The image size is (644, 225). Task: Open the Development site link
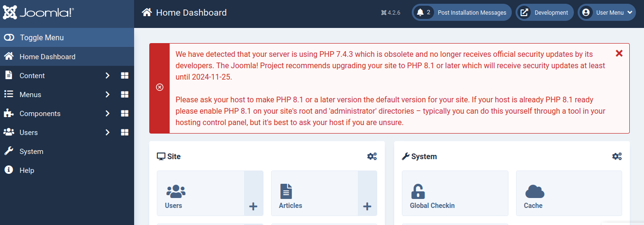coord(544,13)
